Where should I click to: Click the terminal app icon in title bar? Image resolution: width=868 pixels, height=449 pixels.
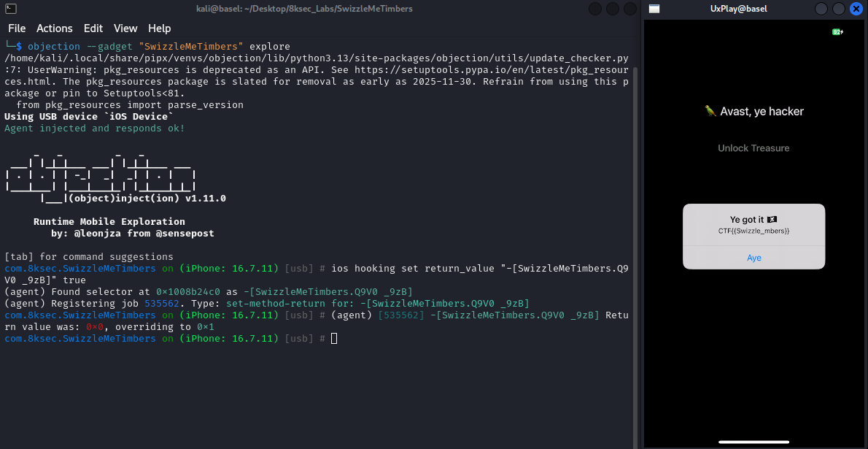tap(10, 9)
